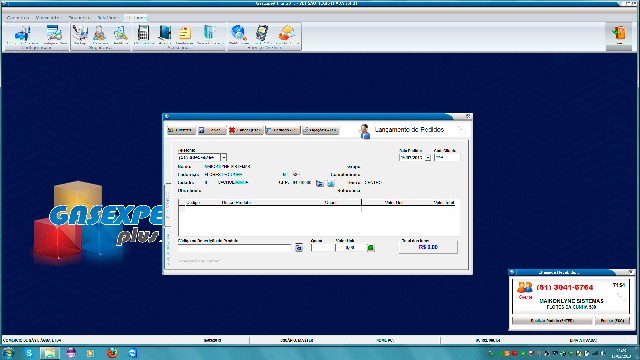
Task: Click the save button with floppy disk
Action: click(x=212, y=130)
